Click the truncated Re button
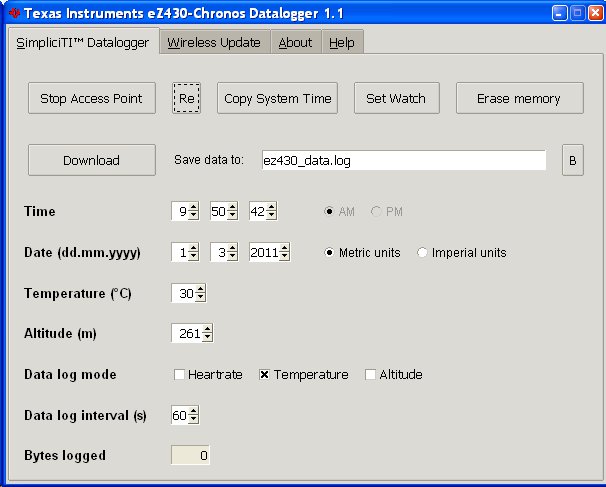606x487 pixels. 186,98
